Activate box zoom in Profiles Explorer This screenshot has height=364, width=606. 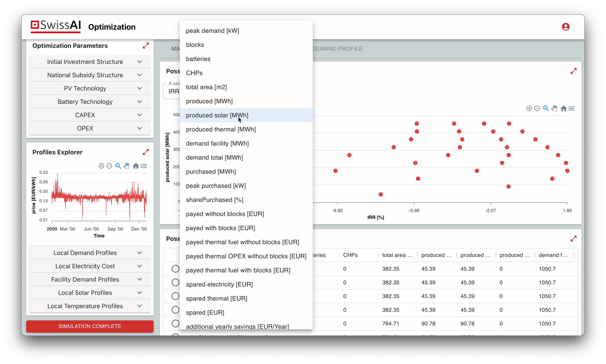pyautogui.click(x=118, y=166)
